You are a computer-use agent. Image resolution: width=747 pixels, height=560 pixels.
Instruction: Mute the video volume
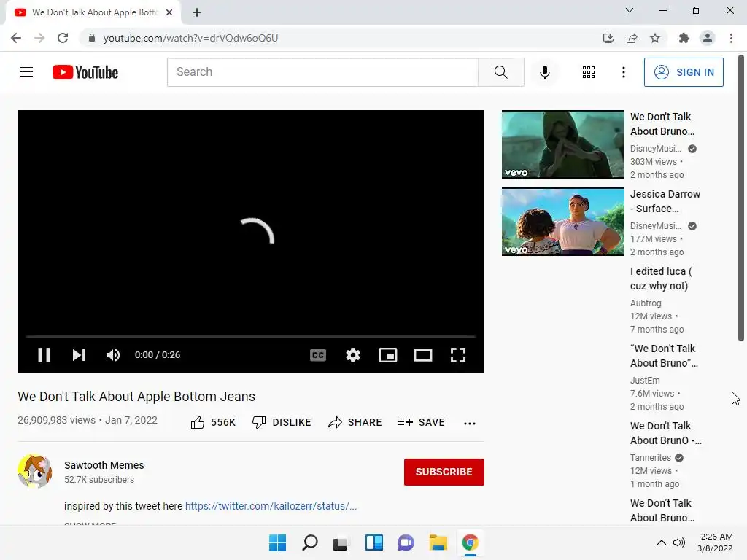click(x=113, y=355)
